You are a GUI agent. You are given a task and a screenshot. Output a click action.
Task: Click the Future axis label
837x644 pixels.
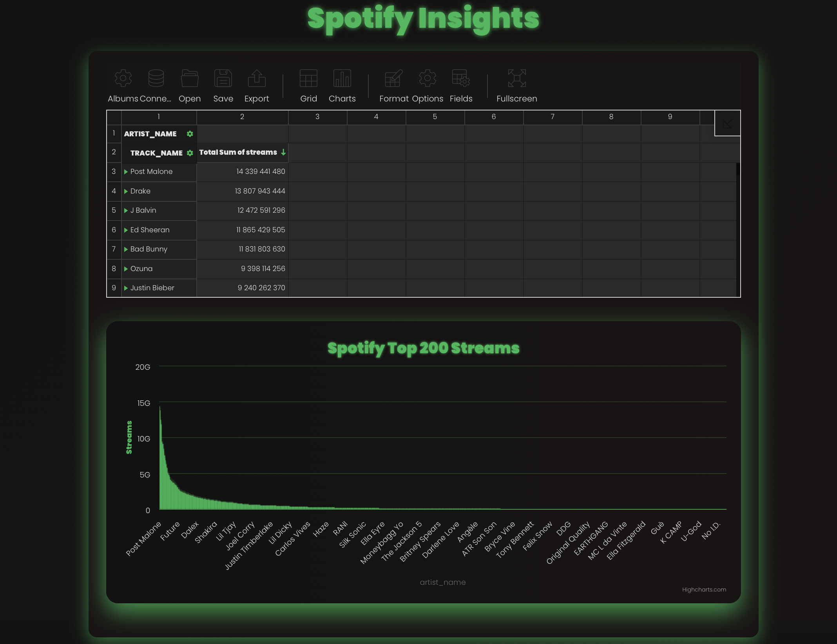coord(170,531)
